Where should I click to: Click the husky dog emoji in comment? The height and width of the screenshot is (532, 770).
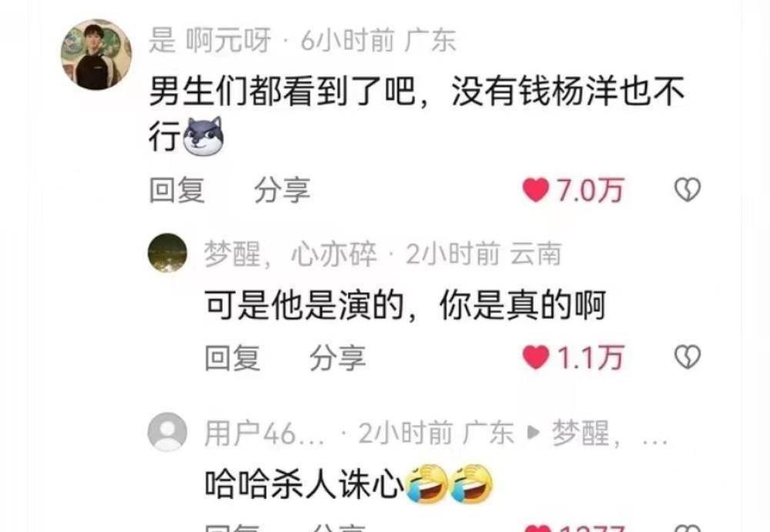tap(203, 136)
